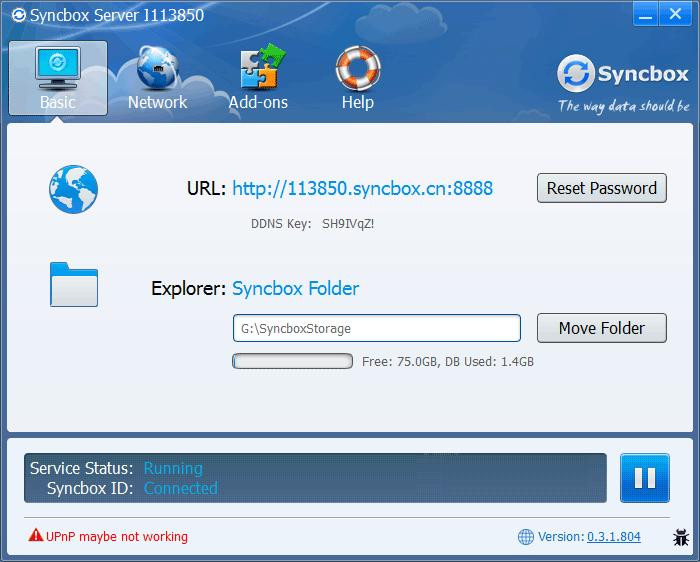700x562 pixels.
Task: Click the version number 0.3.1.804 link
Action: click(614, 537)
